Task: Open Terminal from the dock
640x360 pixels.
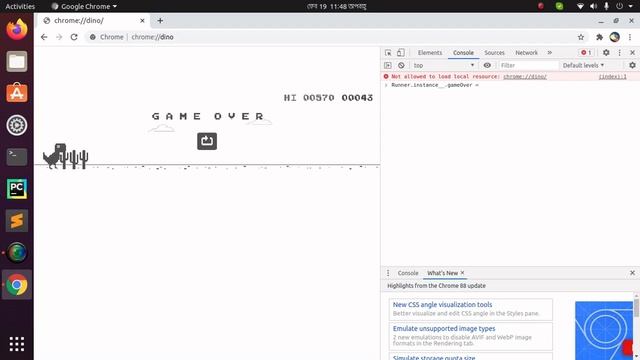Action: (x=17, y=157)
